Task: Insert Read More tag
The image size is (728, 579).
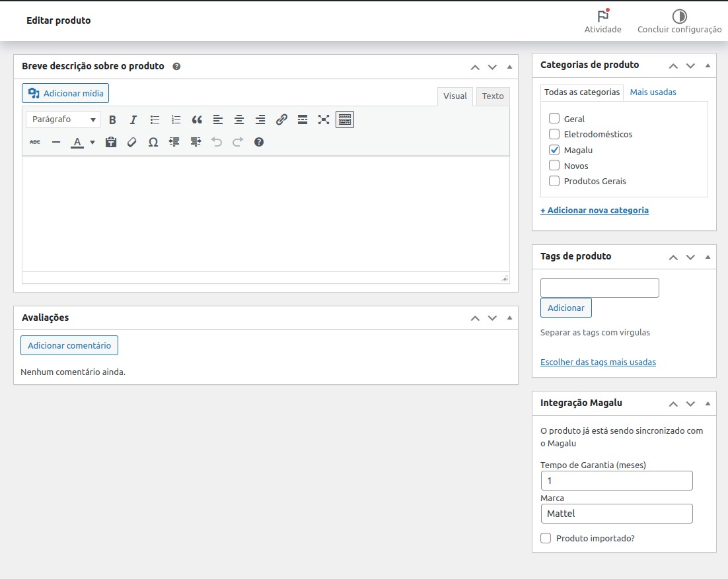Action: [303, 119]
